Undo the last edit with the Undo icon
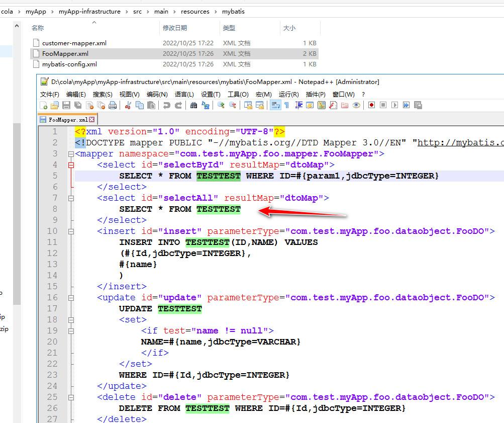Screen dimensions: 504x423 166,105
